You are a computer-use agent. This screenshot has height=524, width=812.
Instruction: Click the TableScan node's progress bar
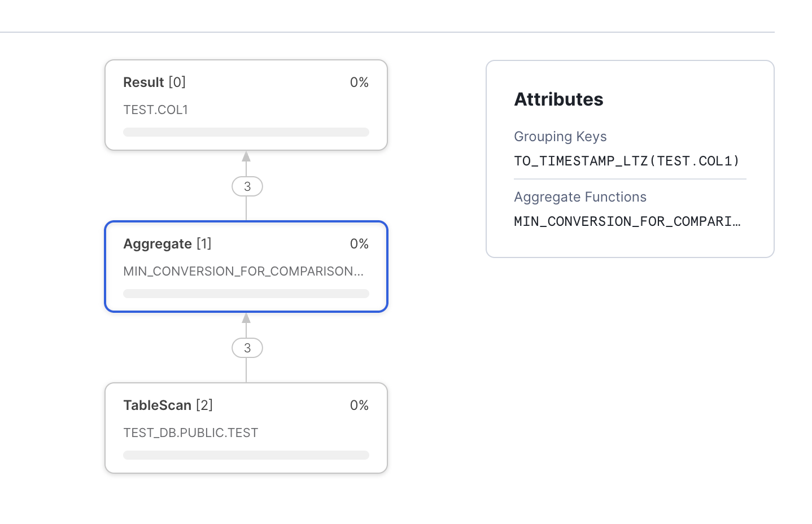(246, 455)
